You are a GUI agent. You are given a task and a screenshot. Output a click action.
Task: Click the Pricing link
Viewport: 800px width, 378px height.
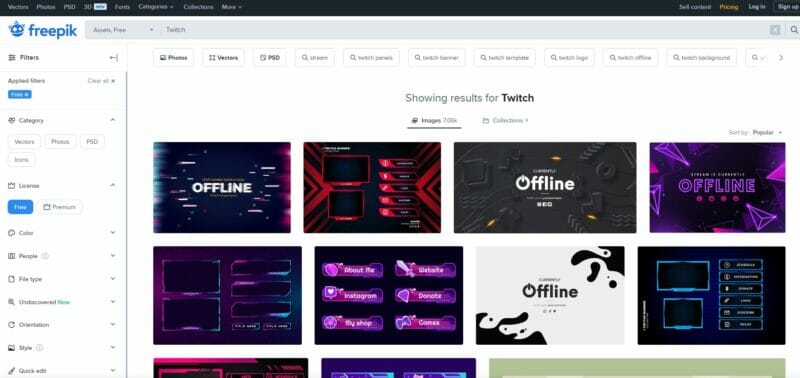pos(729,7)
